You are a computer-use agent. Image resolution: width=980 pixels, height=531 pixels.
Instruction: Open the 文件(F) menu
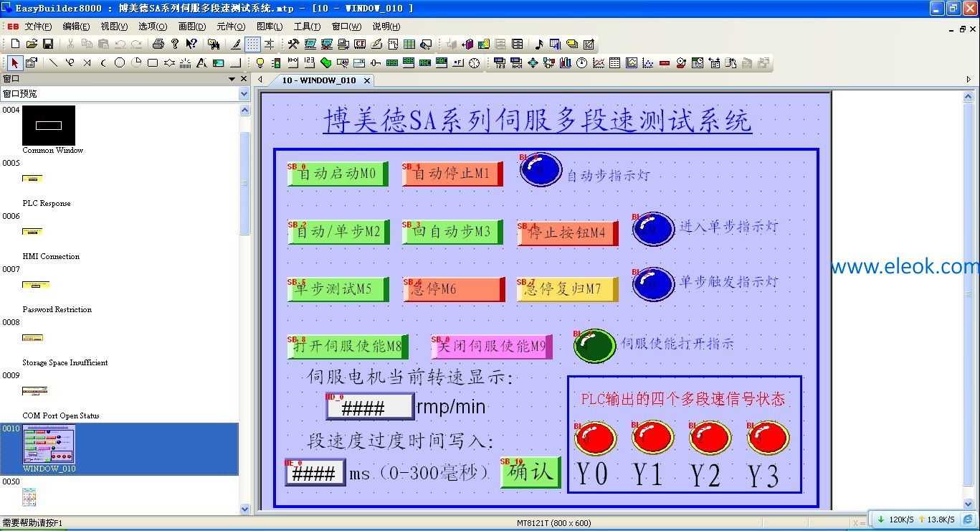coord(39,27)
